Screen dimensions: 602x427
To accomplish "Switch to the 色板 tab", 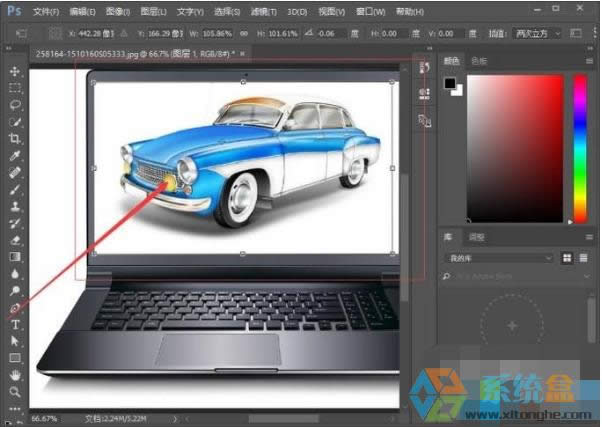I will pos(479,60).
